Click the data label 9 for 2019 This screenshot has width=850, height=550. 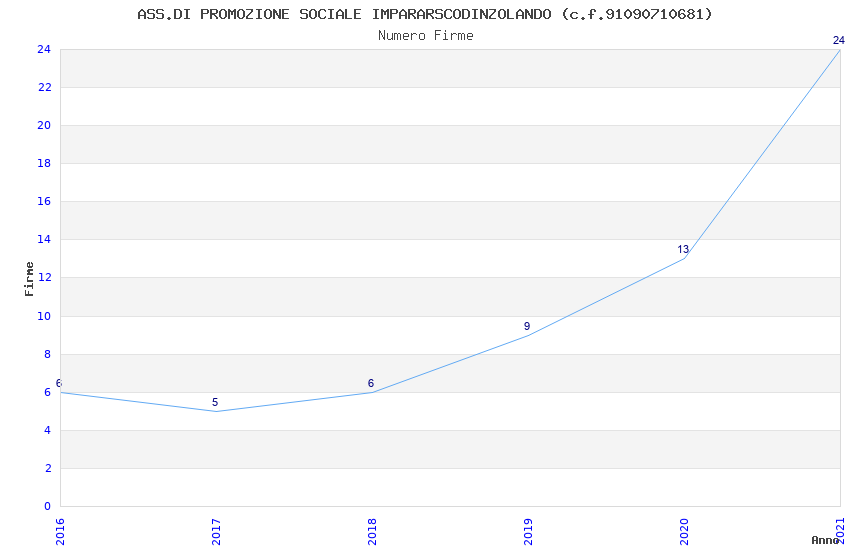(527, 326)
